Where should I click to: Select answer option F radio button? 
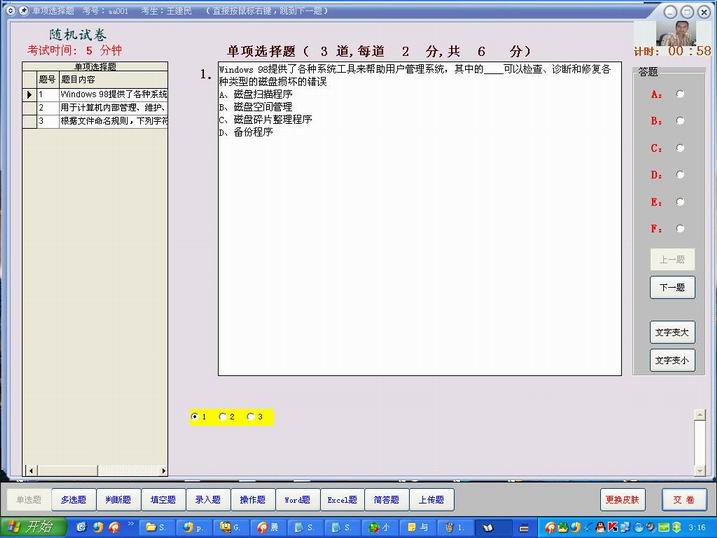(680, 229)
